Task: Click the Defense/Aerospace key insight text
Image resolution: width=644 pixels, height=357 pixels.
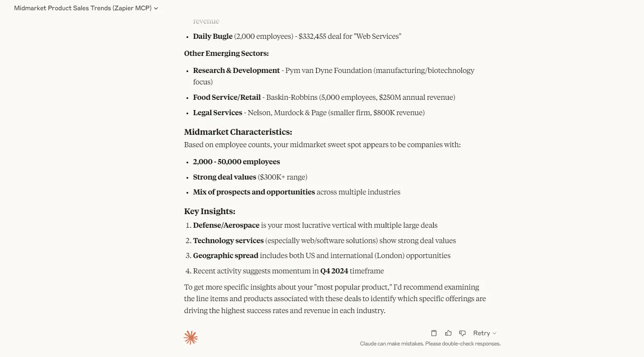Action: (x=226, y=225)
